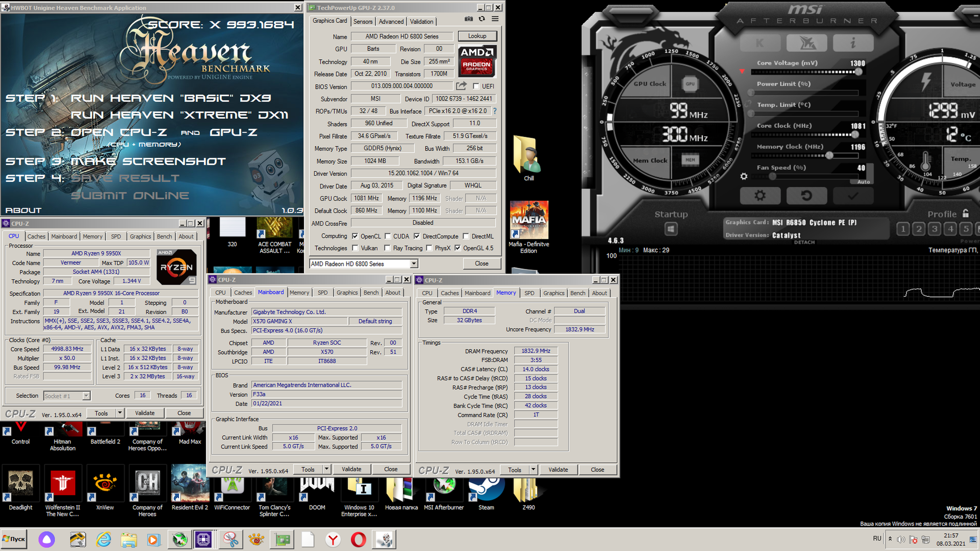Image resolution: width=980 pixels, height=551 pixels.
Task: Open XnView desktop shortcut
Action: tap(105, 488)
